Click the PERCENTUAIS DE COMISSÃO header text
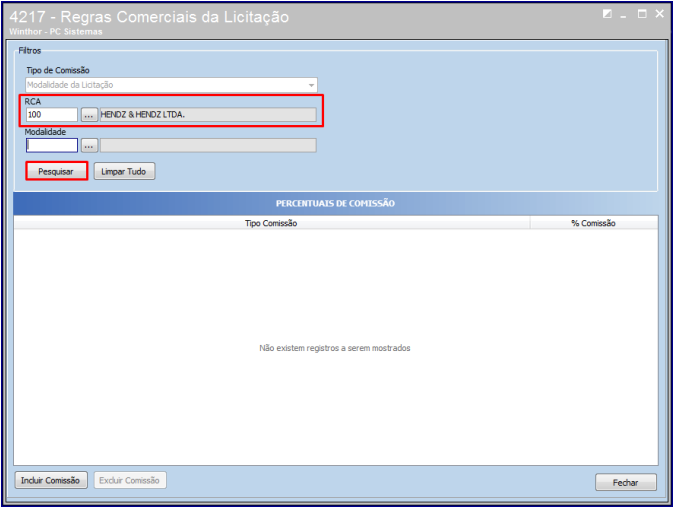Viewport: 674px width, 508px height. (335, 203)
